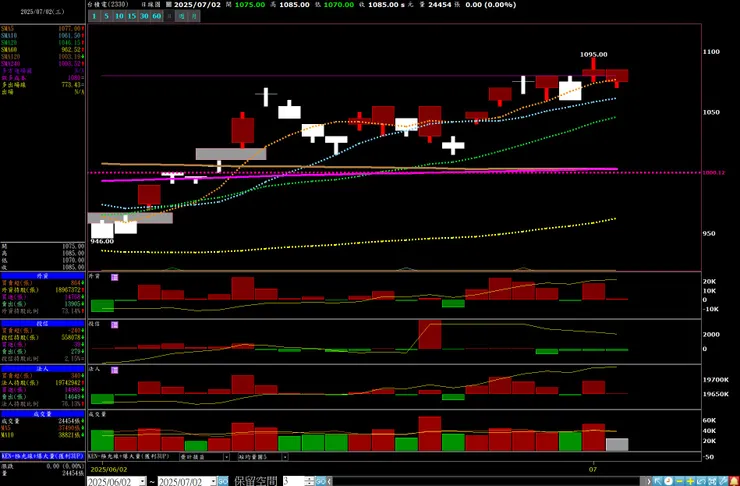This screenshot has height=486, width=740.
Task: Open settings icon in 投信 panel
Action: (x=114, y=325)
